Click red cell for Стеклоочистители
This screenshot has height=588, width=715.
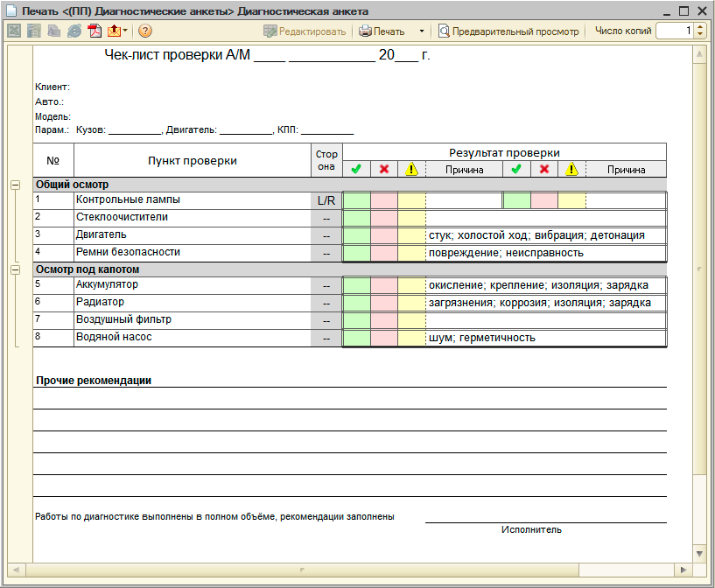click(x=384, y=219)
